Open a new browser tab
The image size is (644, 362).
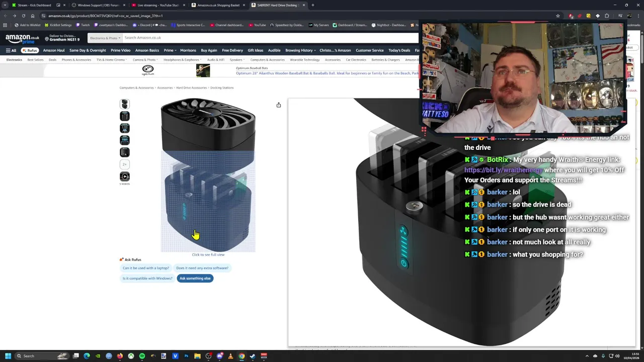(312, 5)
